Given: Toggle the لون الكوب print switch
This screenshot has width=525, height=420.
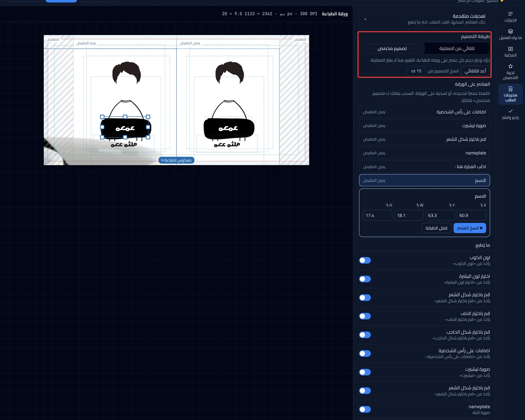Looking at the screenshot, I should (x=365, y=260).
